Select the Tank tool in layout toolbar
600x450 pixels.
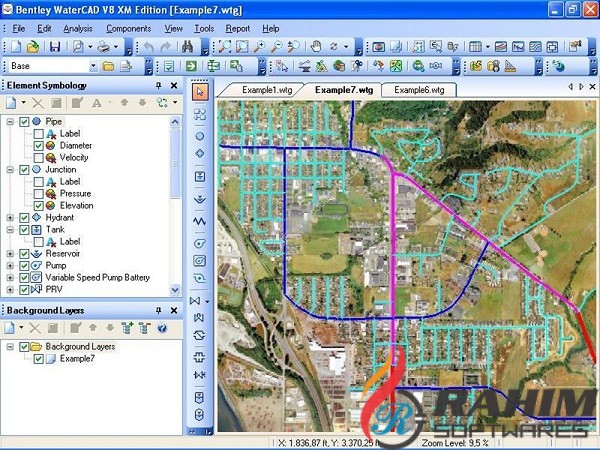pyautogui.click(x=200, y=176)
